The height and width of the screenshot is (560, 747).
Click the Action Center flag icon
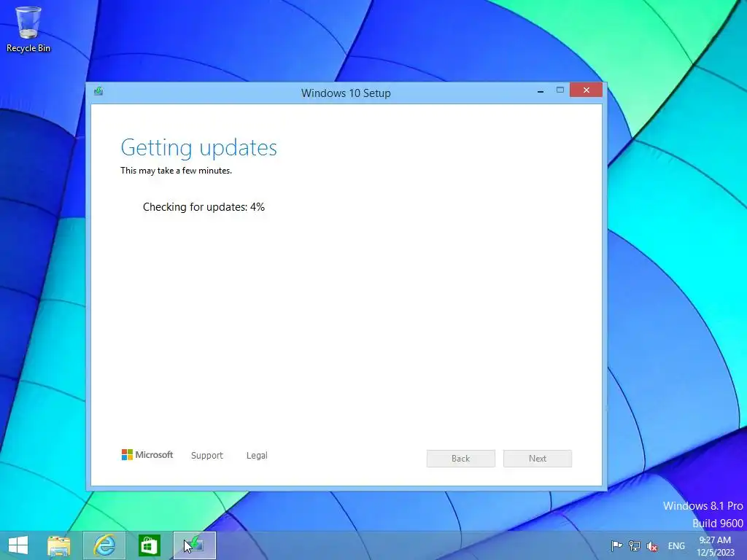616,545
